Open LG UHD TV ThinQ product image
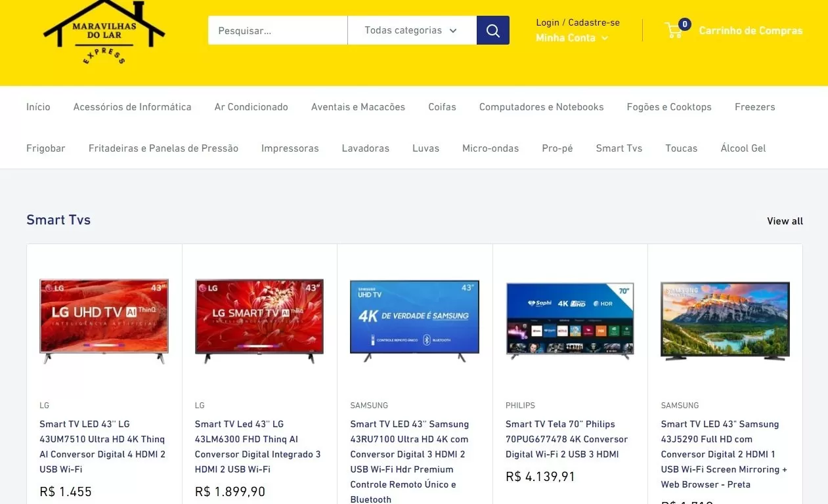The image size is (828, 504). [x=104, y=321]
